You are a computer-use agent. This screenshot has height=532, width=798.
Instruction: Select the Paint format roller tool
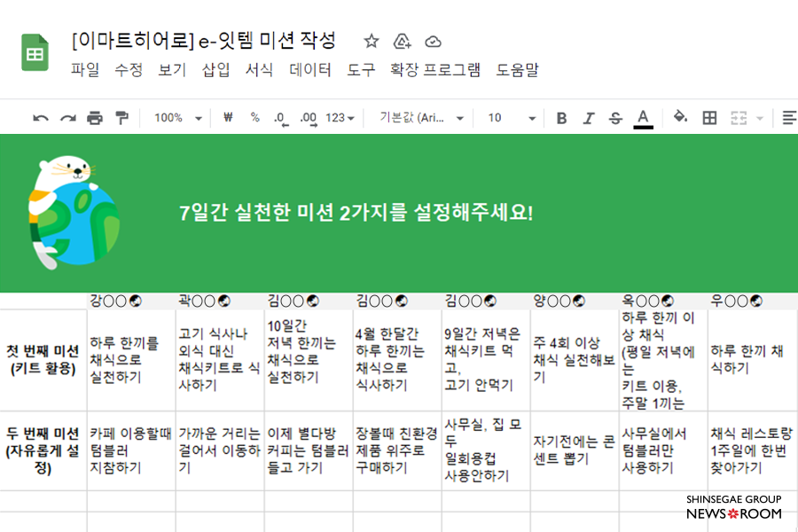coord(122,118)
